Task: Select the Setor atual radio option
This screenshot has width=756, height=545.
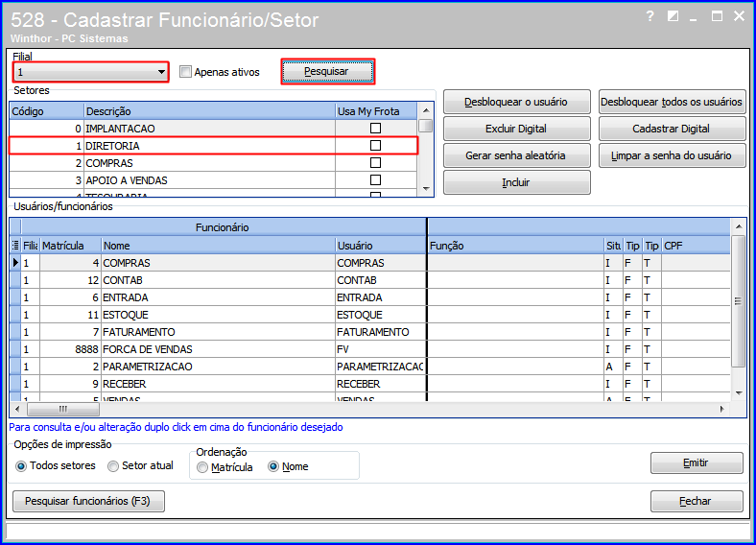Action: click(x=113, y=466)
